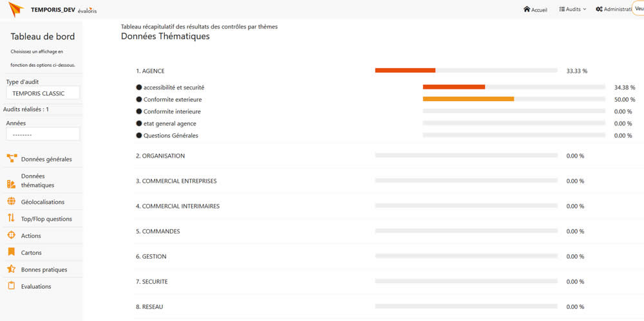Click the Données générales sidebar icon

pyautogui.click(x=12, y=159)
